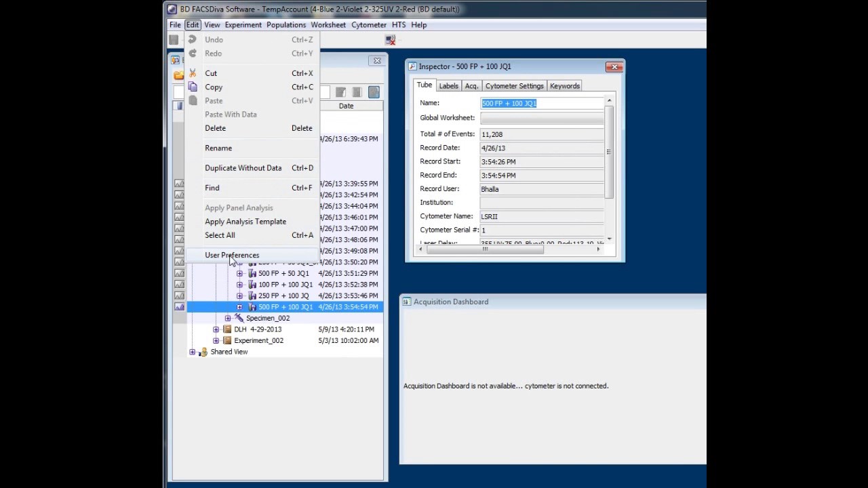This screenshot has width=868, height=488.
Task: Click the save icon in main toolbar
Action: [174, 40]
